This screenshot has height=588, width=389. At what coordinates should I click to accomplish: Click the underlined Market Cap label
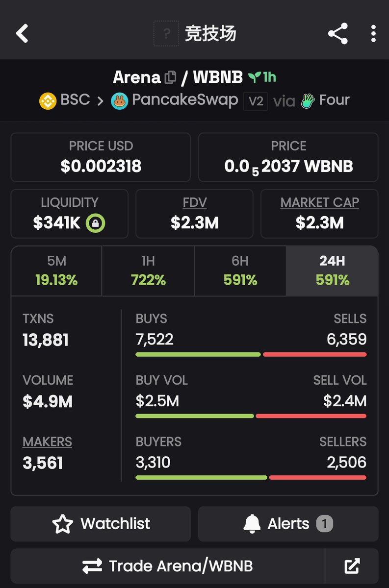click(319, 202)
